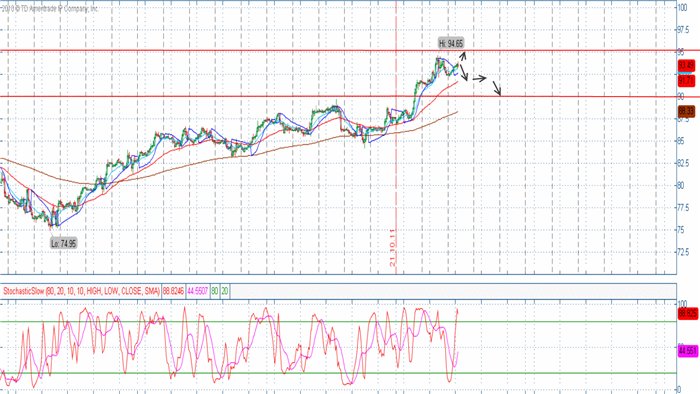Viewport: 700px width, 394px height.
Task: Click the 97.5 price axis label
Action: (684, 29)
